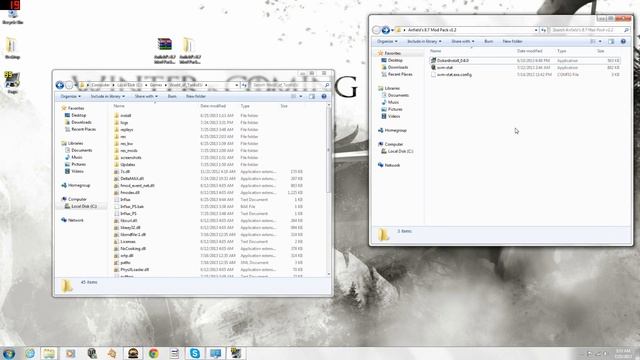Select Pictures in Mod Pack window sidebar
This screenshot has width=640, height=360.
[395, 109]
